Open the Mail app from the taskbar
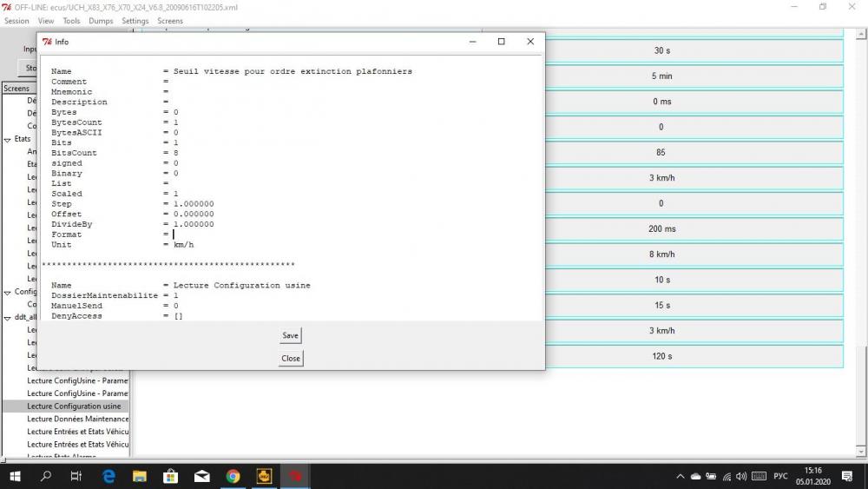 tap(202, 476)
